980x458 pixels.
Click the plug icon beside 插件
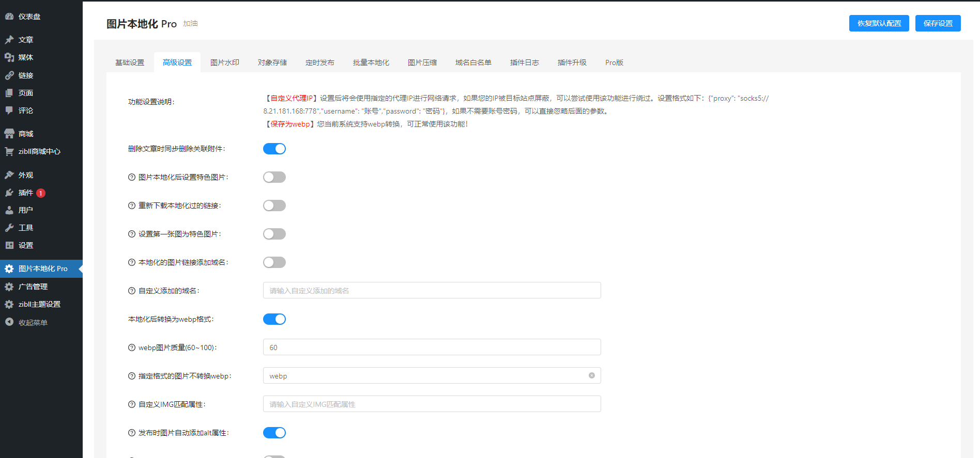coord(9,193)
